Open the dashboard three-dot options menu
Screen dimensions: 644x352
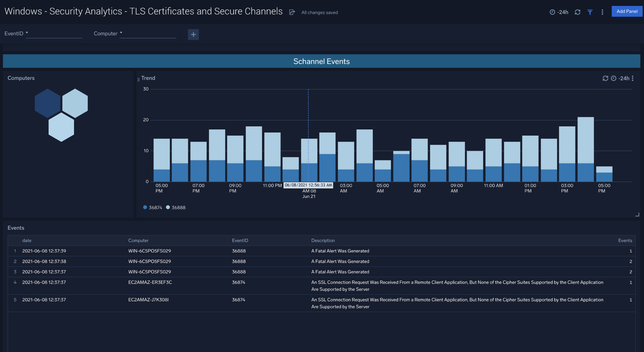tap(602, 12)
